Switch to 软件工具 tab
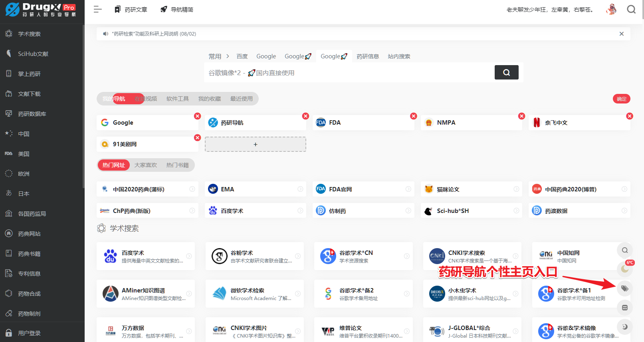 (x=177, y=99)
